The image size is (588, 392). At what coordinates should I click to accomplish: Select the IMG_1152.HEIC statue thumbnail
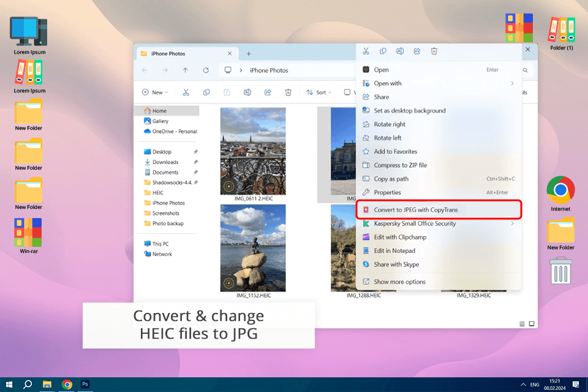pos(253,248)
